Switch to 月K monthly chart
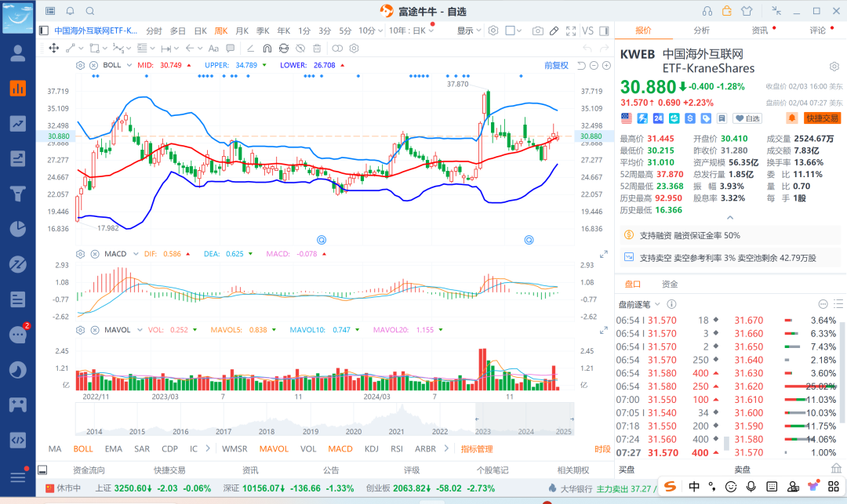Screen dimensions: 847x504 (242, 31)
